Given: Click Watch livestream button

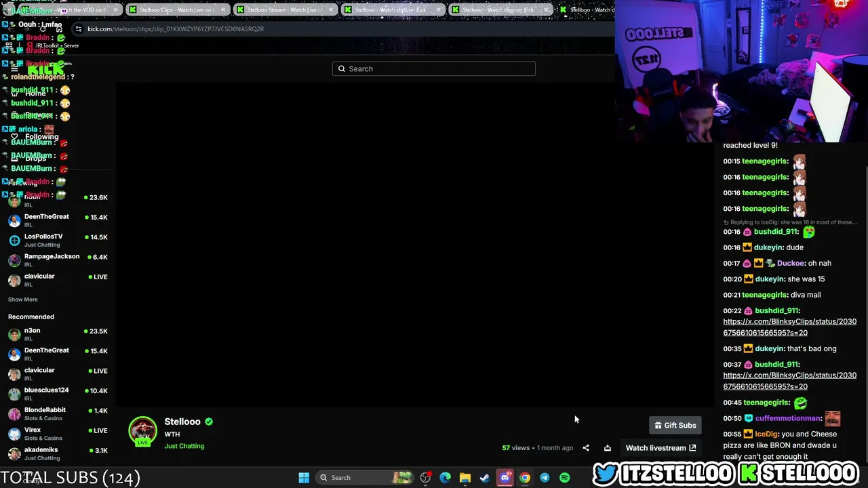Looking at the screenshot, I should (x=660, y=448).
